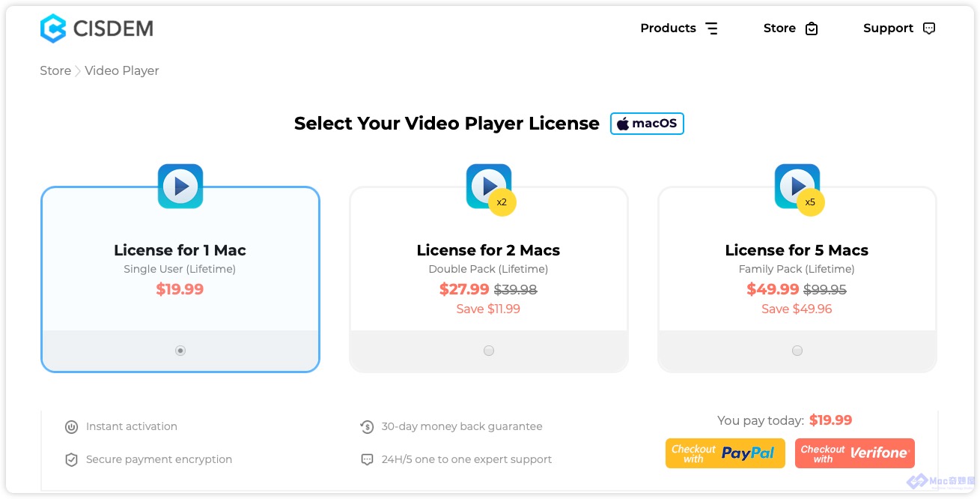Click the Support chat bubble icon
This screenshot has width=980, height=499.
929,28
